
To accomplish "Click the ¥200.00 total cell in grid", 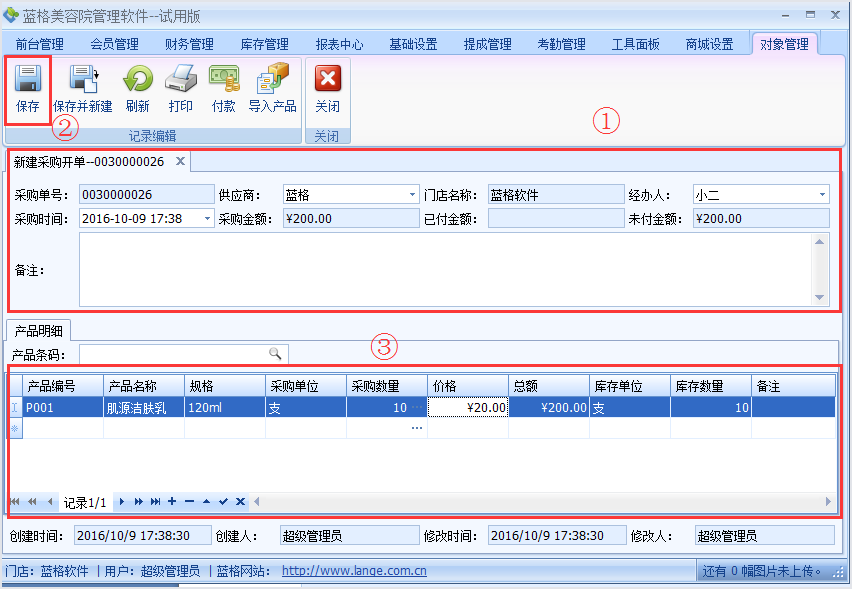I will (549, 407).
